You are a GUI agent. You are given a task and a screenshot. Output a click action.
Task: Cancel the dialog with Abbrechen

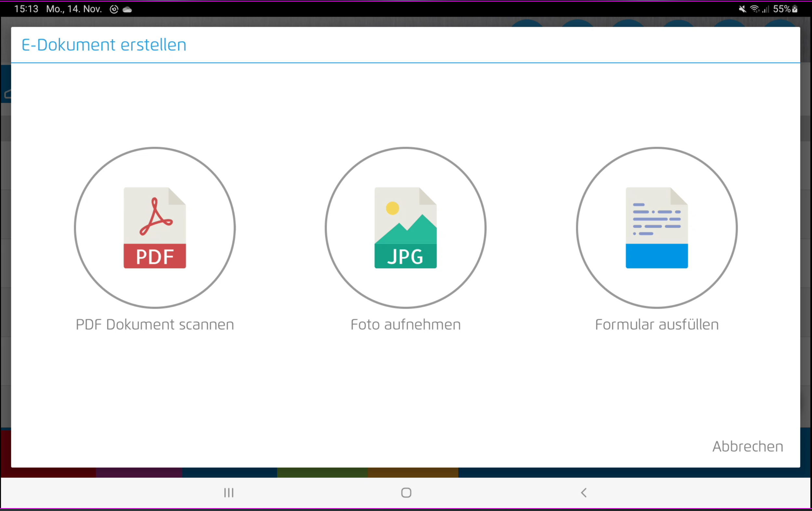click(x=747, y=446)
